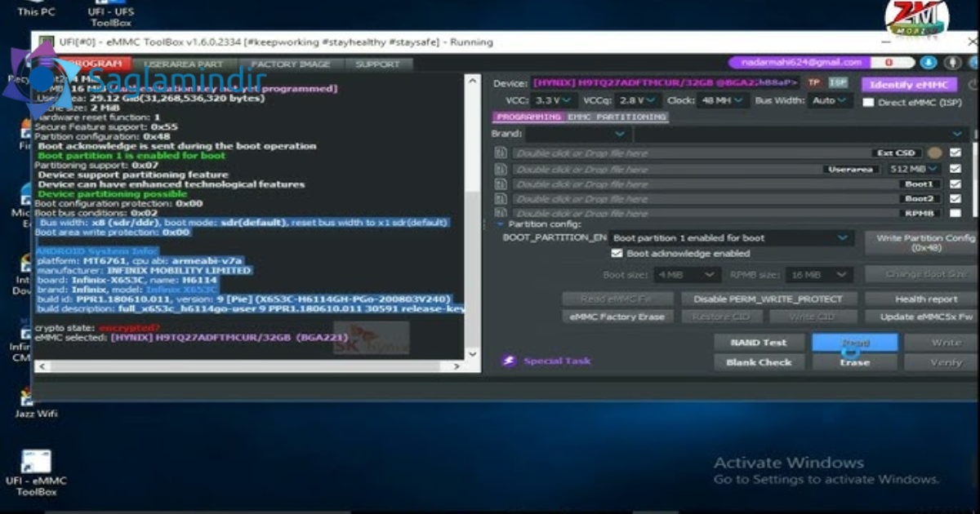Enable the Direct eMMC (ISP) checkbox
The image size is (980, 514).
tap(868, 103)
